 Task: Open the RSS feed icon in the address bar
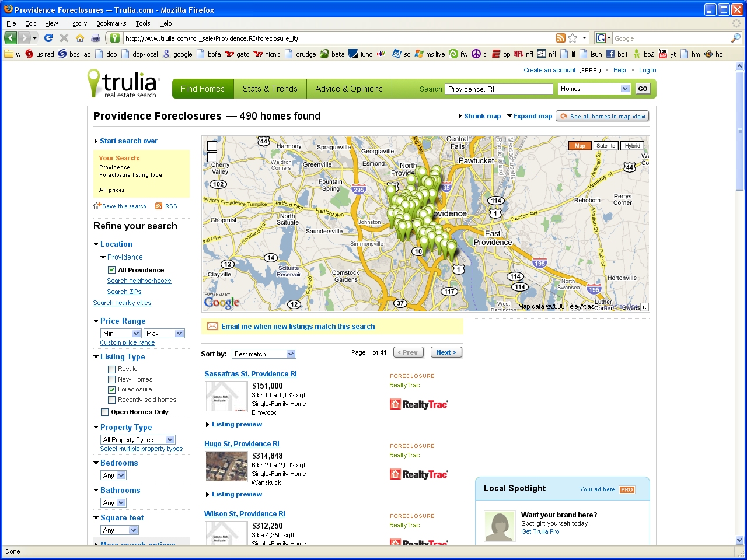coord(560,38)
